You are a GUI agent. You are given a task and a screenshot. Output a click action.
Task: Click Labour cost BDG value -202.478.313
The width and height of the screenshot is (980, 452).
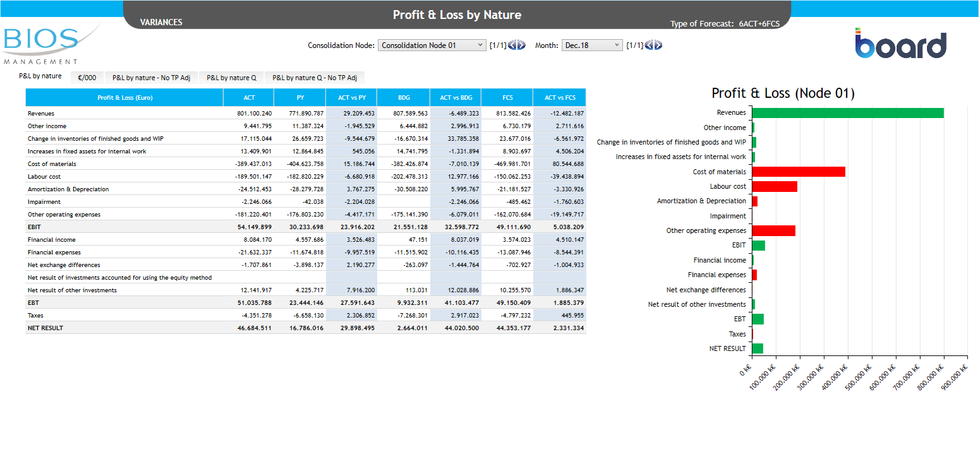409,177
